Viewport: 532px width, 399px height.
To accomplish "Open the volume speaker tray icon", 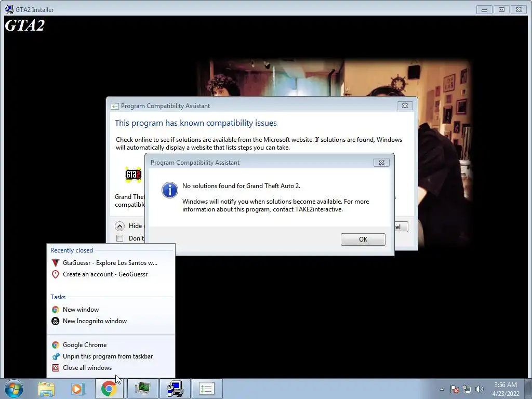I will tap(480, 389).
